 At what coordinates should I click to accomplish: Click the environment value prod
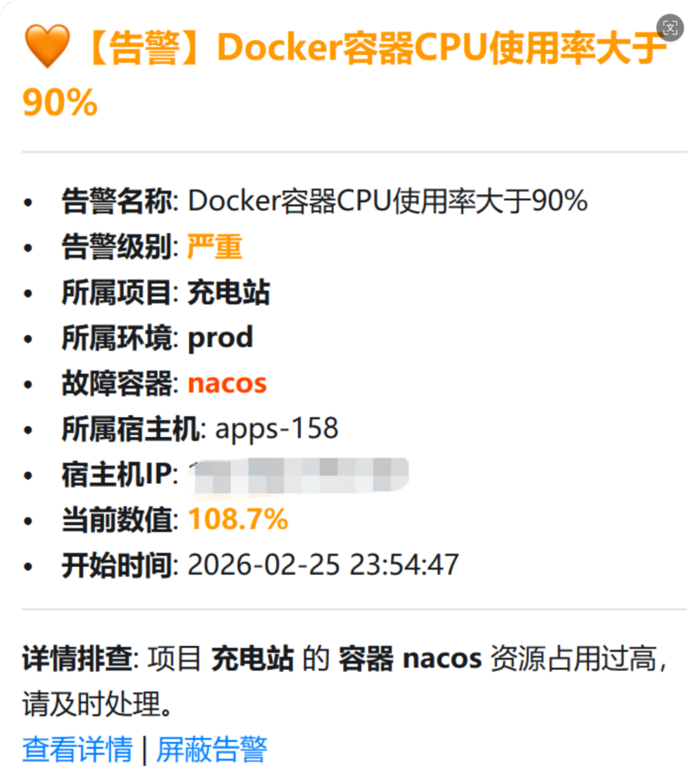tap(219, 337)
